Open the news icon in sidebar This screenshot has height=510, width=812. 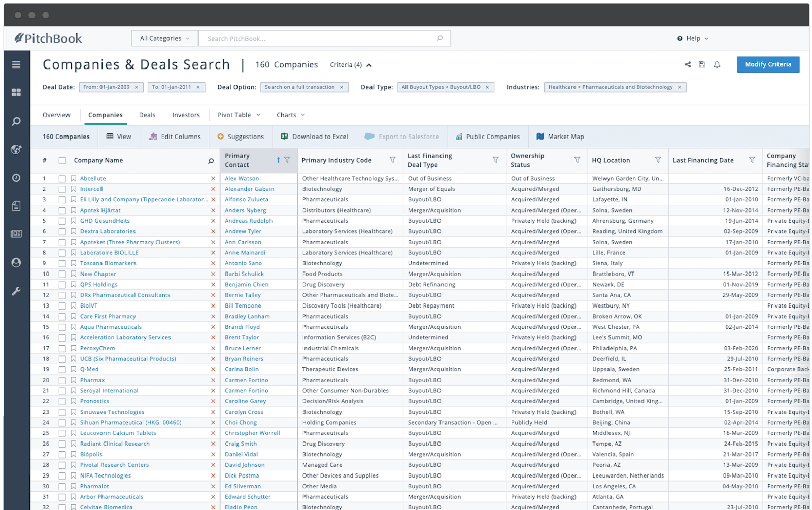pyautogui.click(x=16, y=234)
